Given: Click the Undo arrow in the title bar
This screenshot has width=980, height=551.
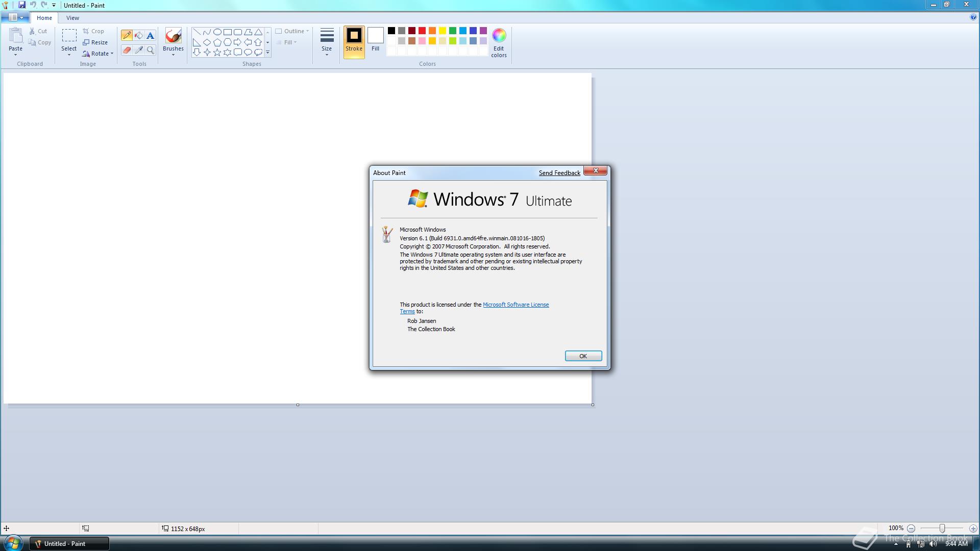Looking at the screenshot, I should click(33, 5).
